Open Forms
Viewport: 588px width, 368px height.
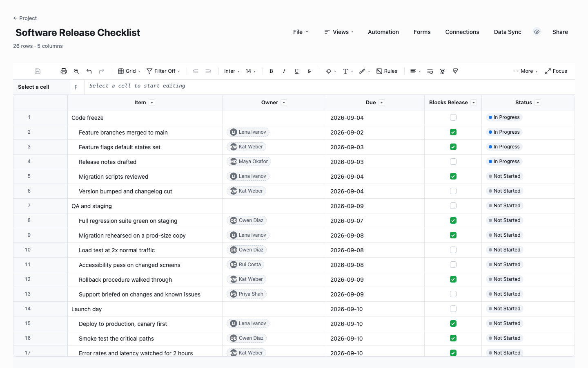tap(422, 32)
